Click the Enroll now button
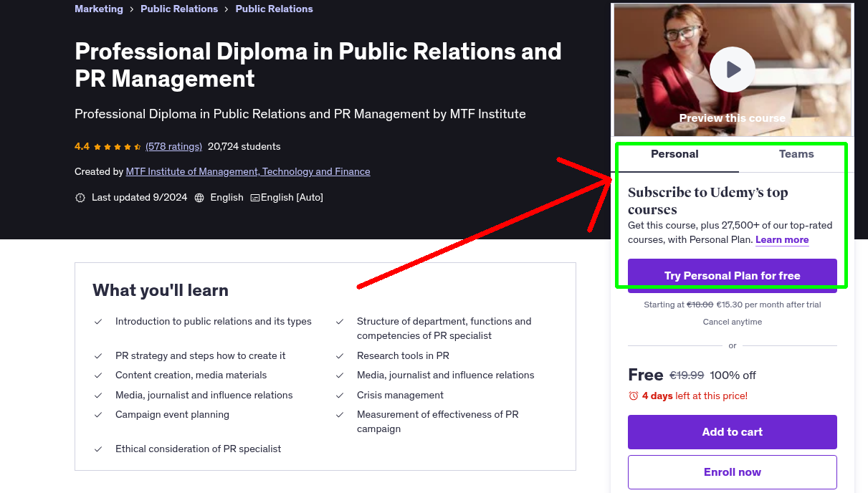 pos(733,472)
